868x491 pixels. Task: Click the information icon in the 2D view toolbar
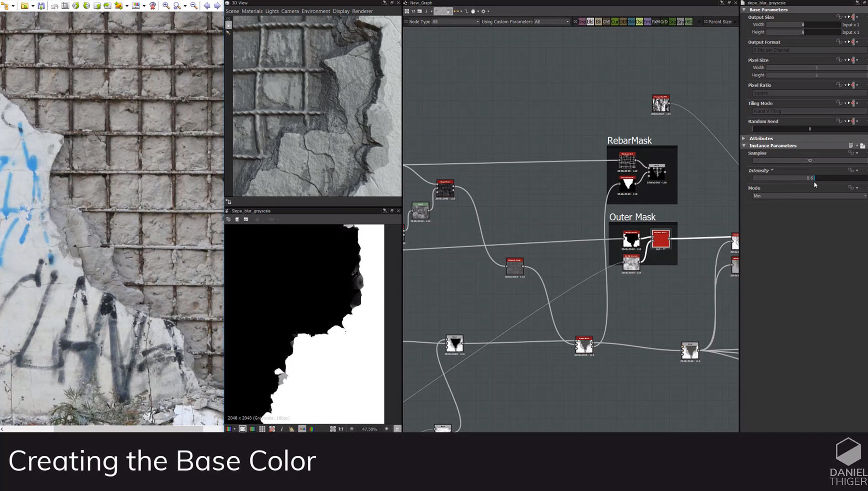click(282, 429)
